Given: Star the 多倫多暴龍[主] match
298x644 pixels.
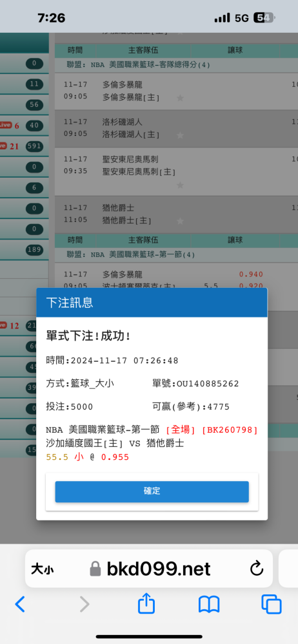Looking at the screenshot, I should [x=180, y=98].
